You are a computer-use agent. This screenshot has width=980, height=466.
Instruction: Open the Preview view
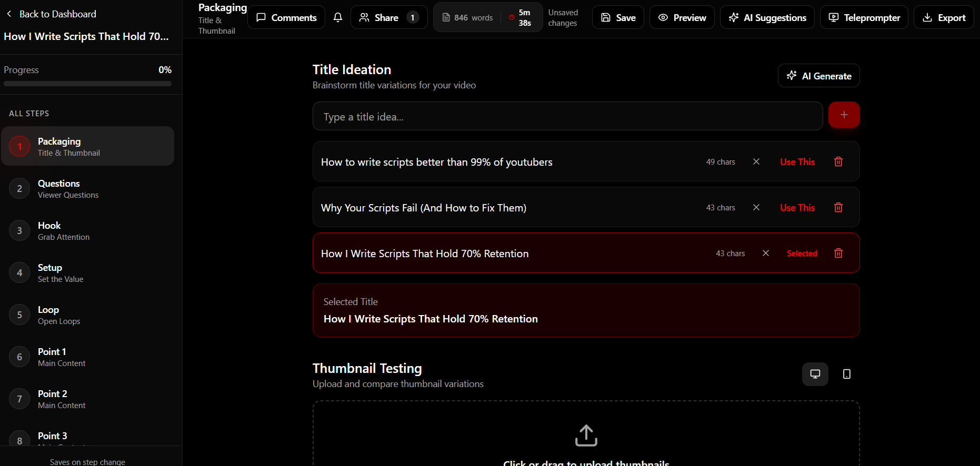682,17
